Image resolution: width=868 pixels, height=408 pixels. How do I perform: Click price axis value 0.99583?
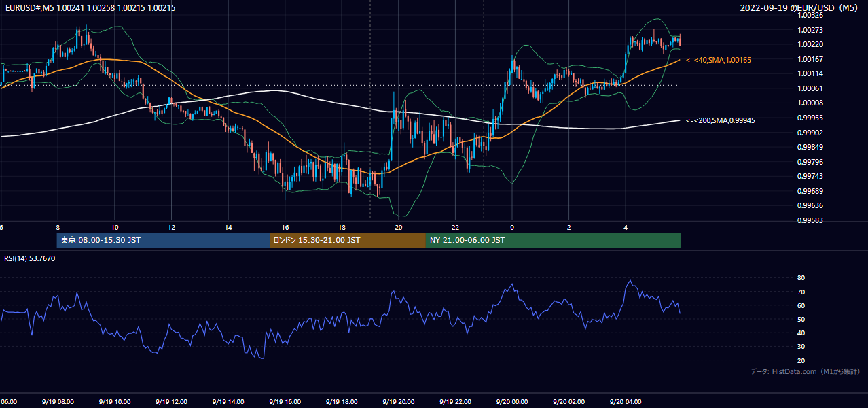[809, 220]
